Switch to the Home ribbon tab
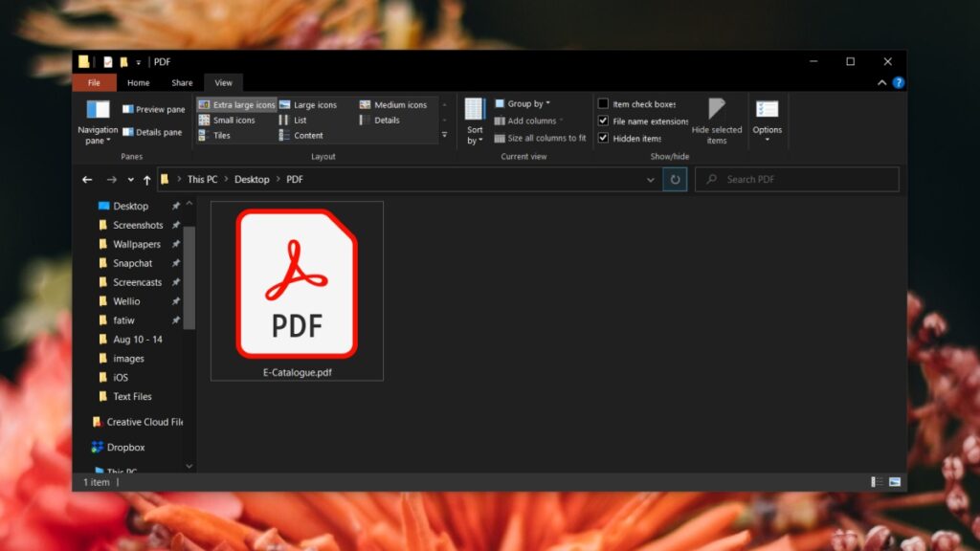 coord(138,82)
